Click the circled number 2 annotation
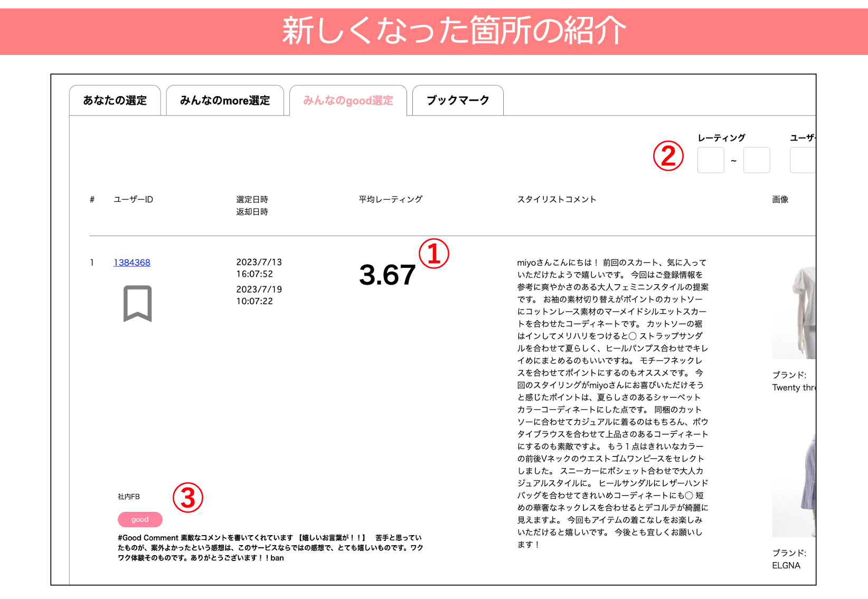The height and width of the screenshot is (599, 868). pos(668,156)
